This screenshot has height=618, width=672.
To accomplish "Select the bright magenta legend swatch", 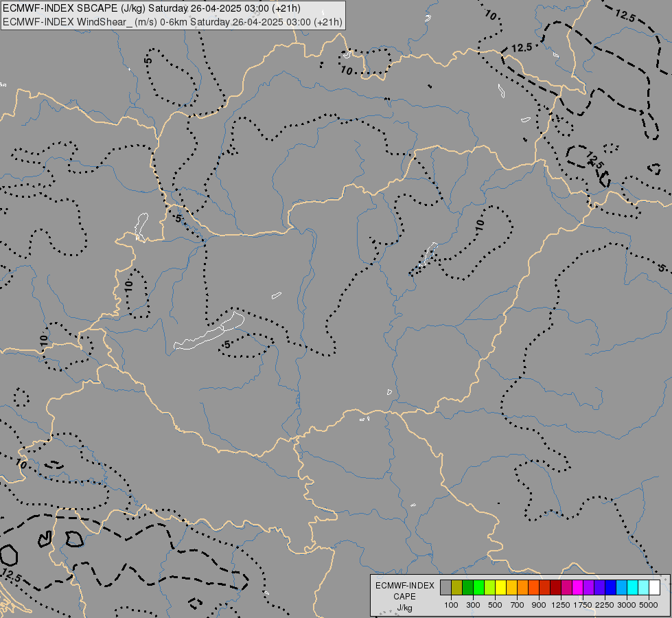I will tap(578, 587).
